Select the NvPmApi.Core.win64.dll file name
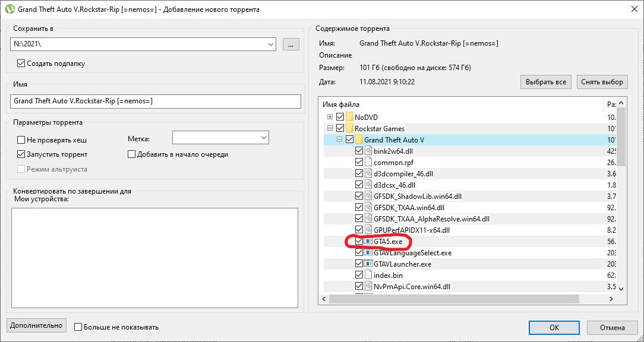Image resolution: width=644 pixels, height=342 pixels. point(412,287)
